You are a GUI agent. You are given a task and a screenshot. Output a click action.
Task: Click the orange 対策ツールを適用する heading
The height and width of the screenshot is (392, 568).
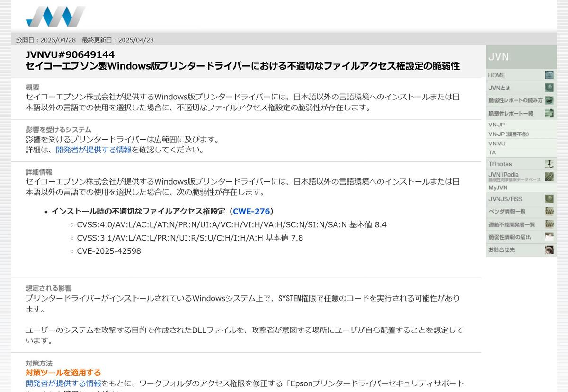click(63, 373)
